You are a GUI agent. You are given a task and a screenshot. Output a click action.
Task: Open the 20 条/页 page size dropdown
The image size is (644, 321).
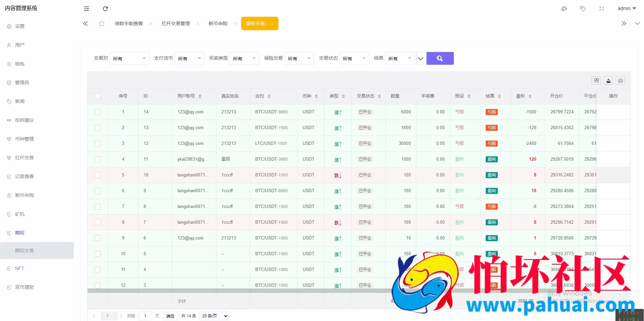[214, 316]
